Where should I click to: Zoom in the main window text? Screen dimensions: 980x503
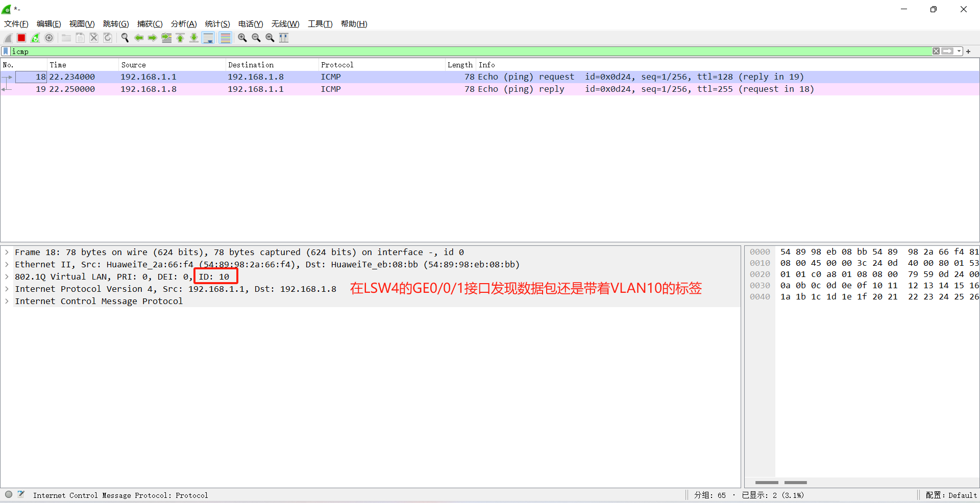(x=242, y=38)
